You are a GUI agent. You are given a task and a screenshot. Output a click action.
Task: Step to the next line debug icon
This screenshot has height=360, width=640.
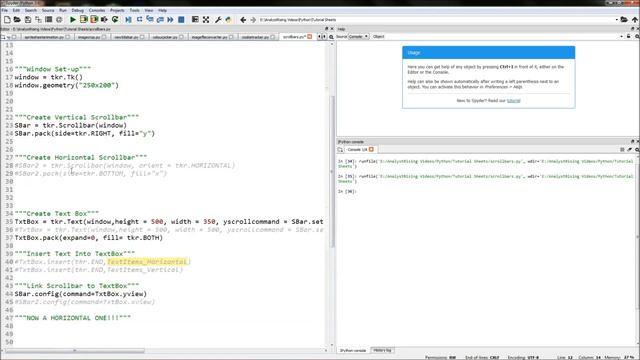139,20
